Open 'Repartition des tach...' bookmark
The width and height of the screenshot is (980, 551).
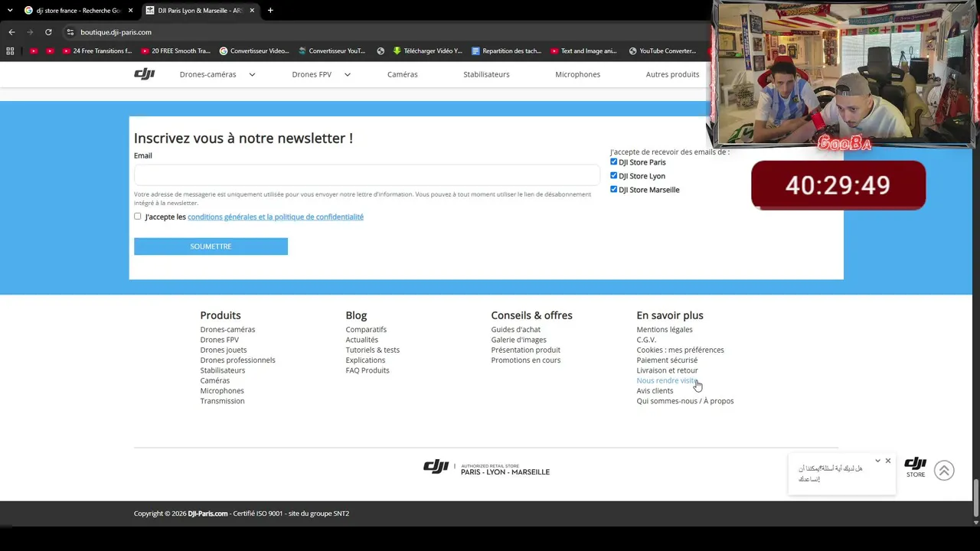click(x=506, y=51)
